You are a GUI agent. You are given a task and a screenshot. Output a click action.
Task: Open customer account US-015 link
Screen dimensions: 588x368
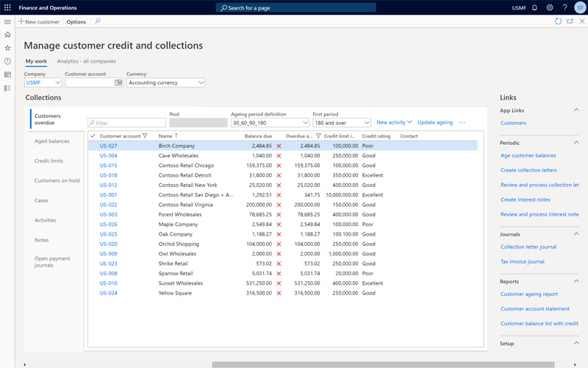tap(108, 166)
